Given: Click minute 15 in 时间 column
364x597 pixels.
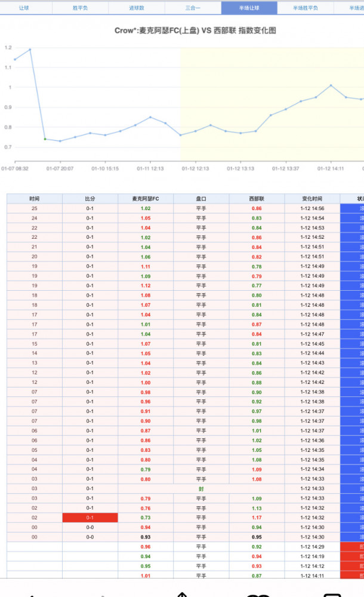Looking at the screenshot, I should (x=35, y=344).
